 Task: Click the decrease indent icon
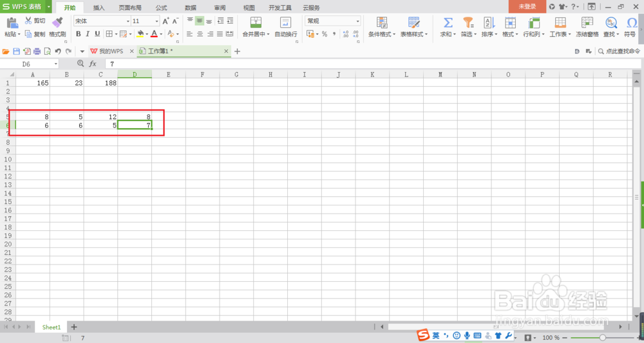pos(220,21)
